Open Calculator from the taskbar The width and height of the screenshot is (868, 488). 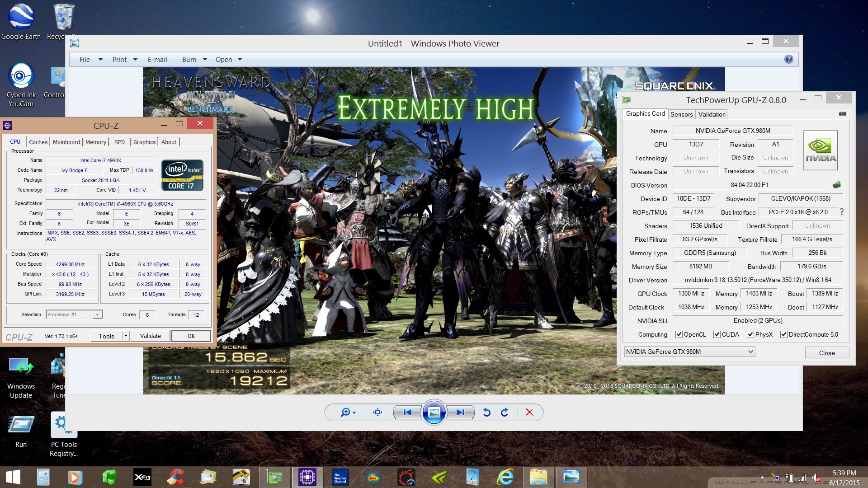pos(43,477)
